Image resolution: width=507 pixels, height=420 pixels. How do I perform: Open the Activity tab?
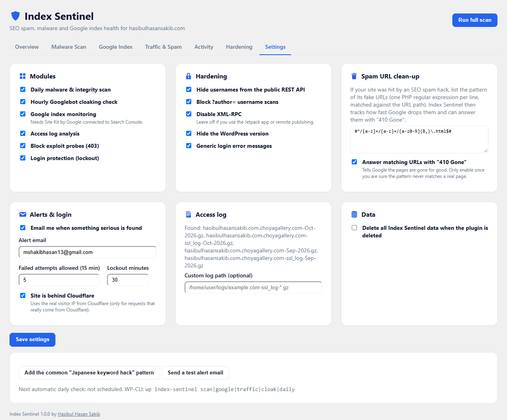[204, 47]
